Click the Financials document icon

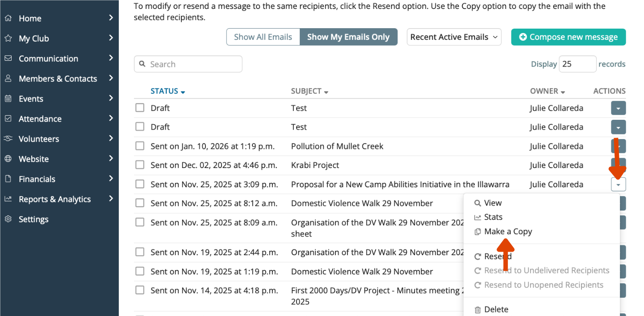click(x=8, y=179)
